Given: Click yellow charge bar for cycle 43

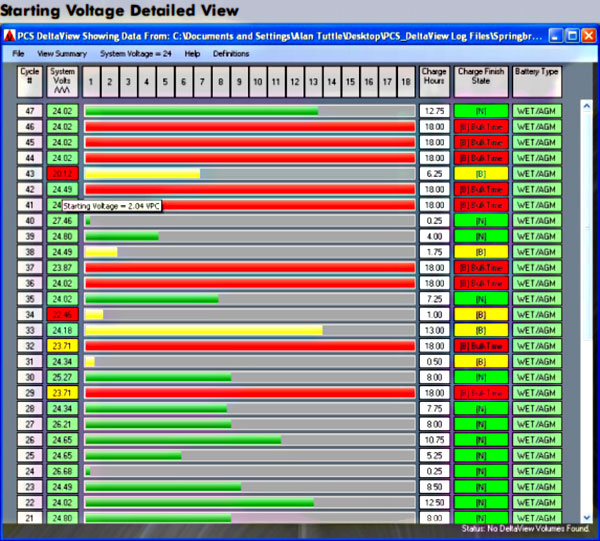Looking at the screenshot, I should pos(142,174).
